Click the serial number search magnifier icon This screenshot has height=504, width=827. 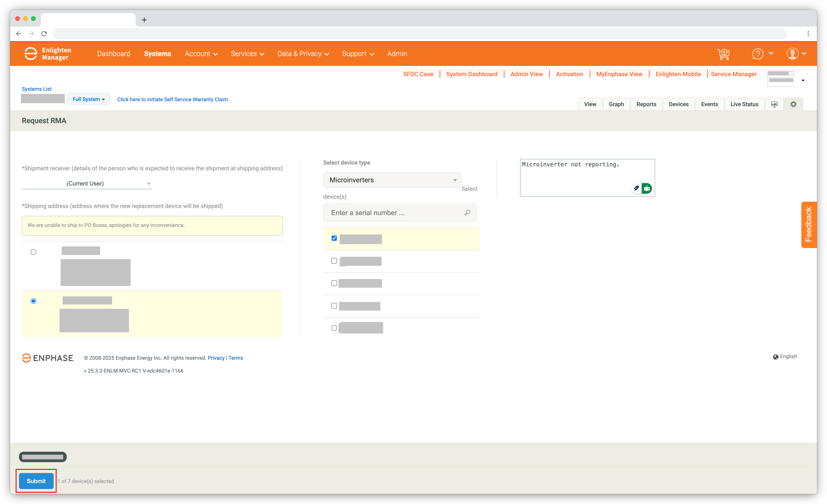468,212
